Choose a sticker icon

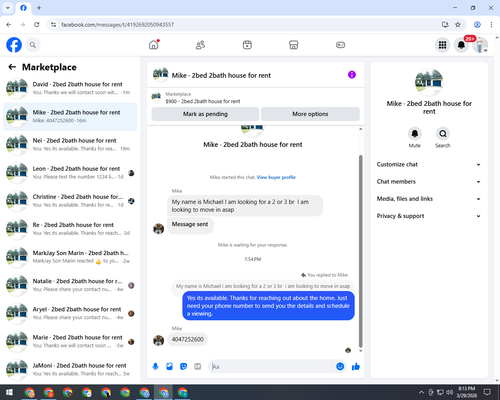(183, 367)
